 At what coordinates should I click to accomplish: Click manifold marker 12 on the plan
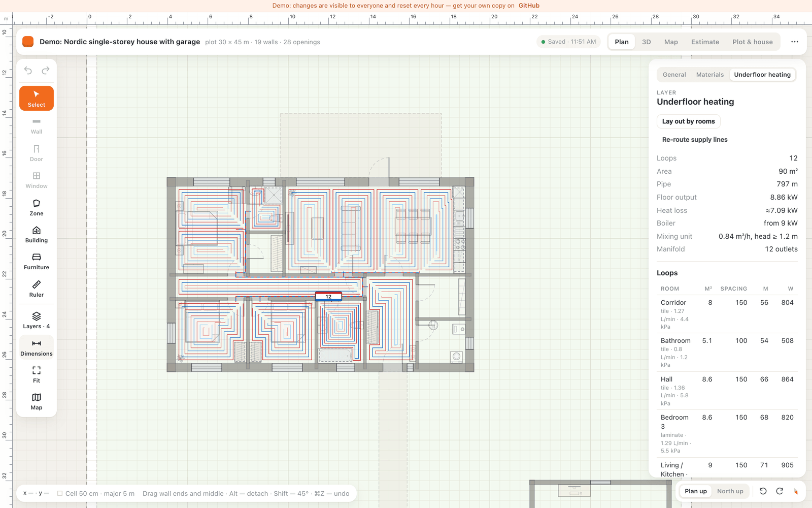tap(328, 297)
